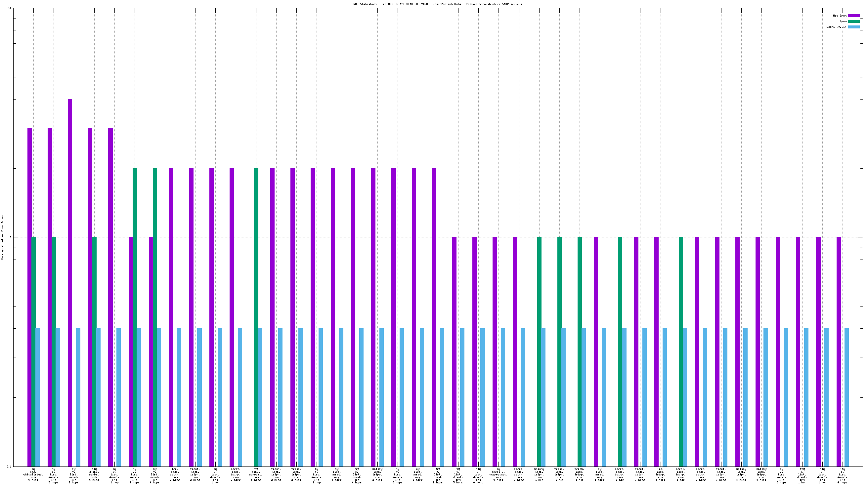Click the dnsbl.sorbs.net 6 hops axis label
Viewport: 868px width, 488px height.
(94, 474)
